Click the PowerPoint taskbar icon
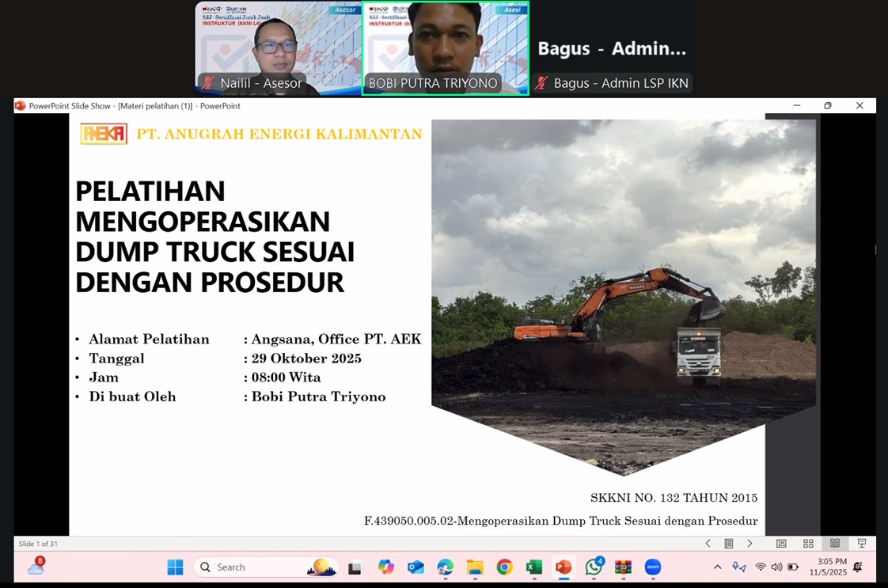This screenshot has width=888, height=588. (x=564, y=567)
